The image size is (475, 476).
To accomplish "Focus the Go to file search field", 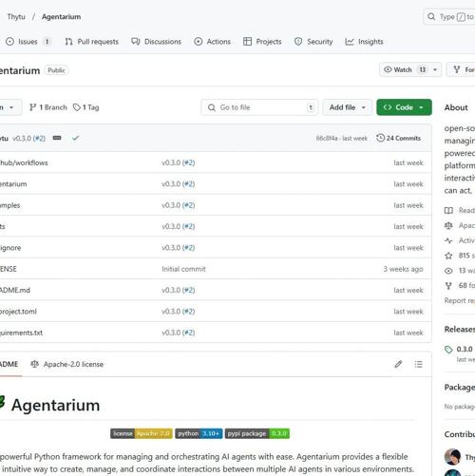I will (x=259, y=107).
